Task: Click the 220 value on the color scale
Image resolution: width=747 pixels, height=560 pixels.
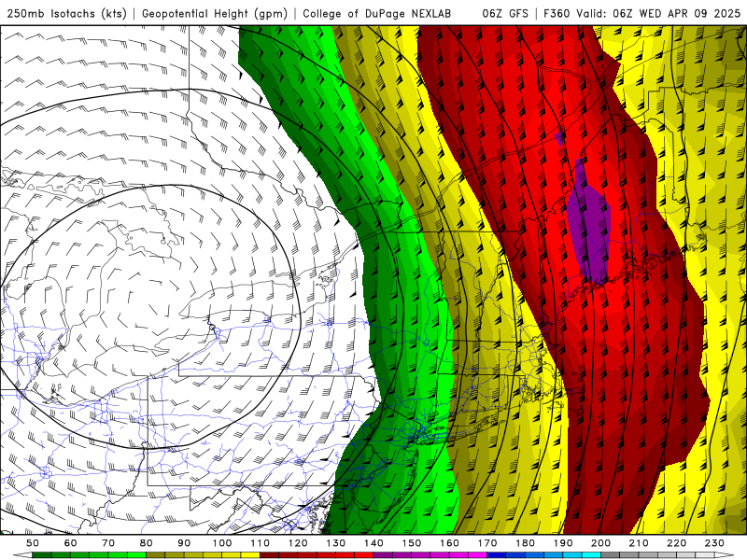Action: [x=677, y=543]
